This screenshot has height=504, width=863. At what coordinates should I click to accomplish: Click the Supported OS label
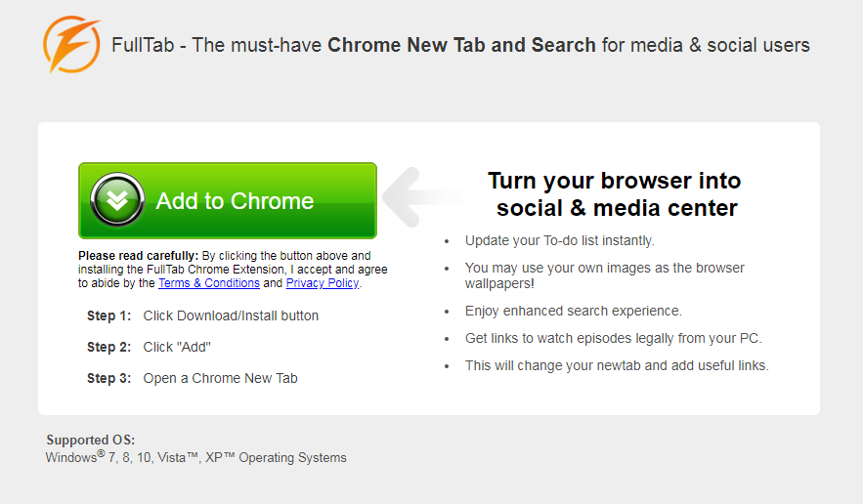pos(90,440)
